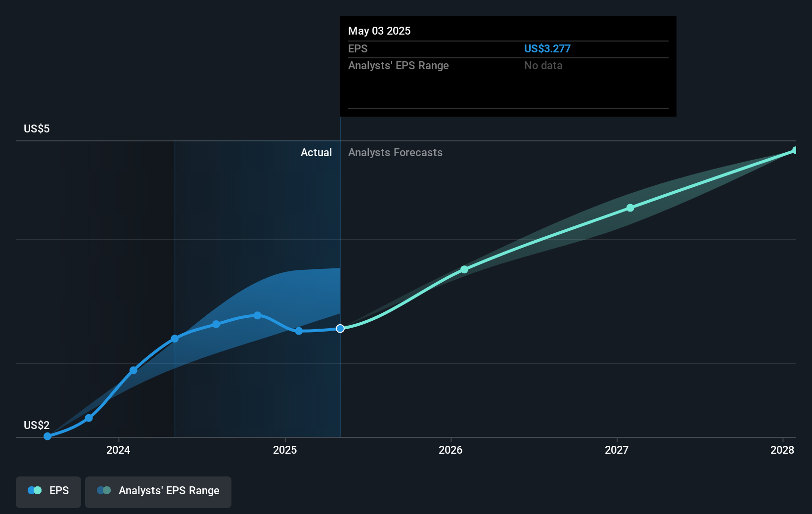Click the US$3.277 EPS value in tooltip
Image resolution: width=812 pixels, height=514 pixels.
[547, 49]
